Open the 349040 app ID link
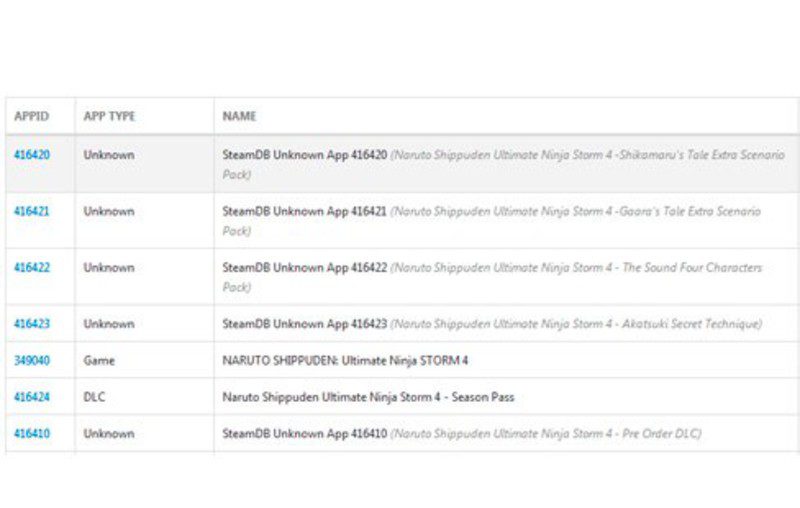The width and height of the screenshot is (800, 508). [31, 360]
